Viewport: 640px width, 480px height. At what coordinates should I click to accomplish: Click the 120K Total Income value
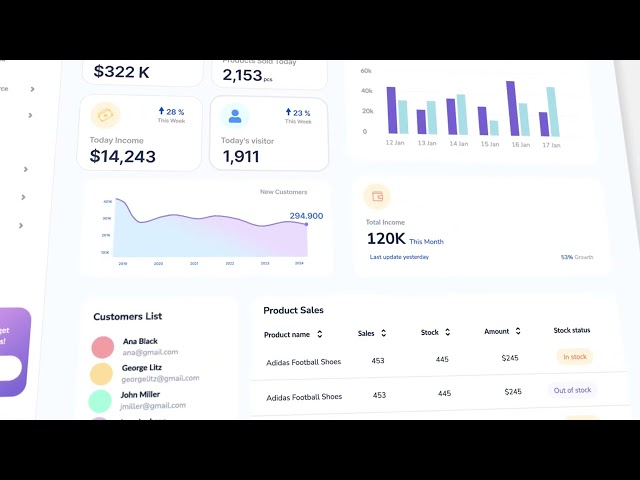click(386, 239)
